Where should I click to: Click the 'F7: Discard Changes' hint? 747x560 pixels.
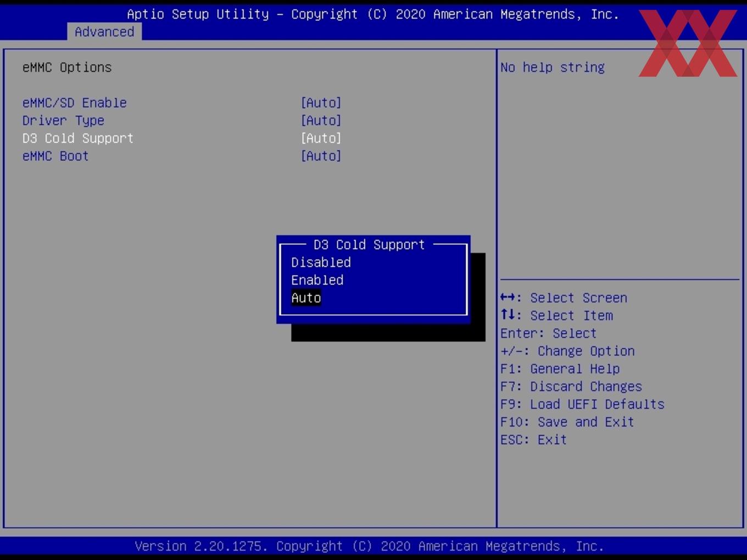[x=571, y=387]
